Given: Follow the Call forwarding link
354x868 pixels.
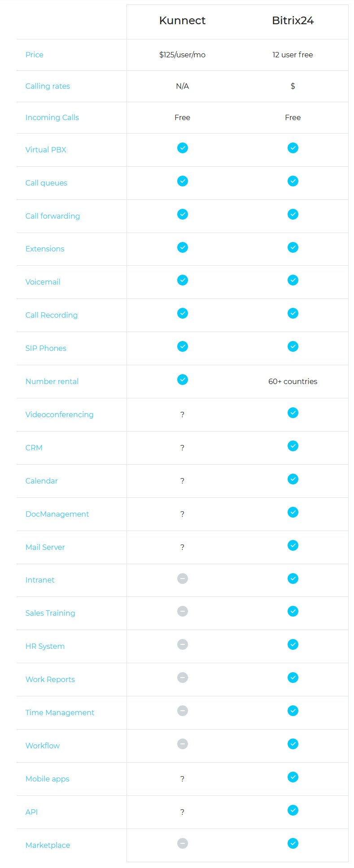Looking at the screenshot, I should (52, 216).
